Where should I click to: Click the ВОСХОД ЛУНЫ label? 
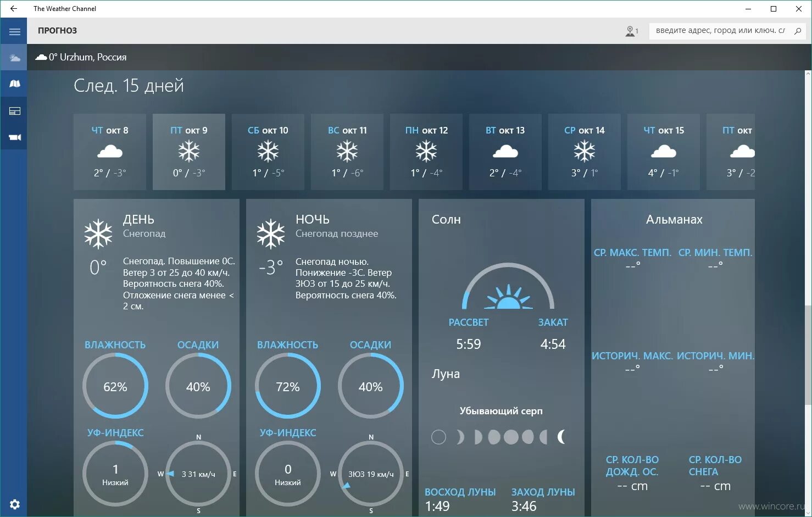click(460, 492)
